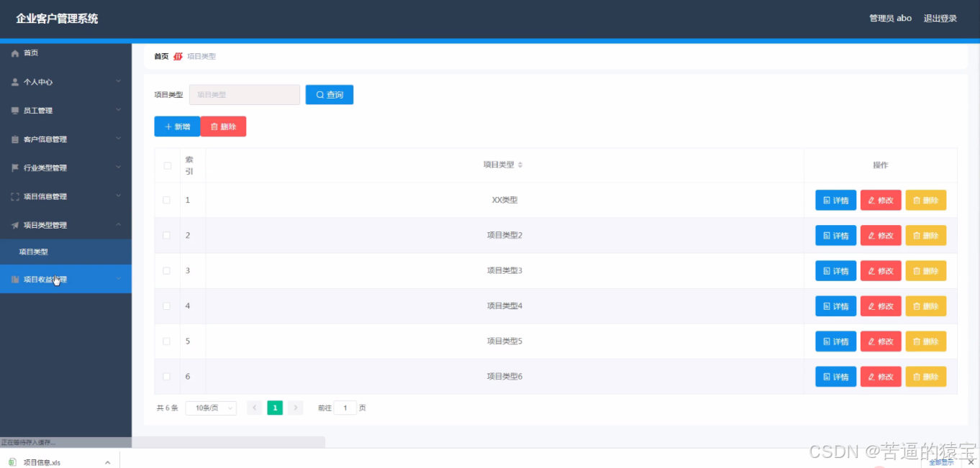Click yellow 删除 for row XX类型
Image resolution: width=980 pixels, height=468 pixels.
[x=925, y=200]
